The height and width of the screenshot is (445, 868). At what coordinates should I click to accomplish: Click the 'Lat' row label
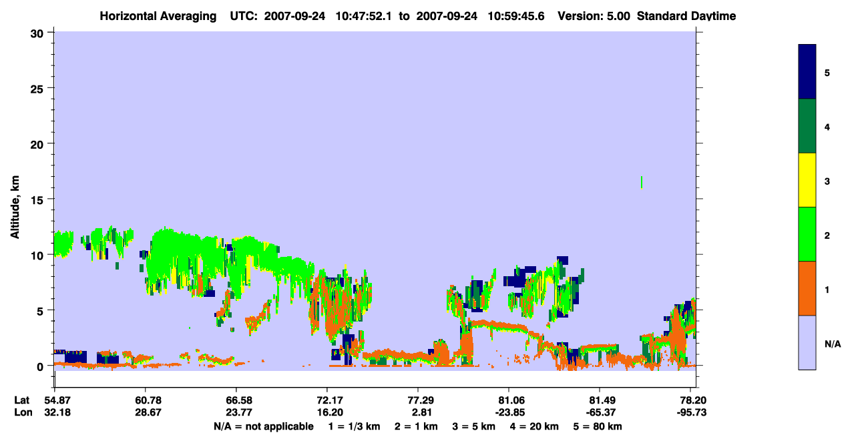click(x=21, y=400)
